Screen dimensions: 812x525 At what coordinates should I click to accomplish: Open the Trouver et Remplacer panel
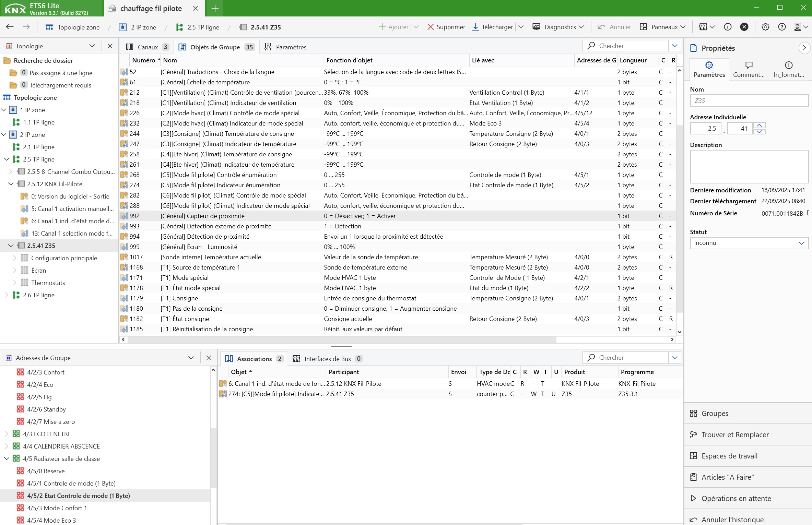tap(735, 434)
